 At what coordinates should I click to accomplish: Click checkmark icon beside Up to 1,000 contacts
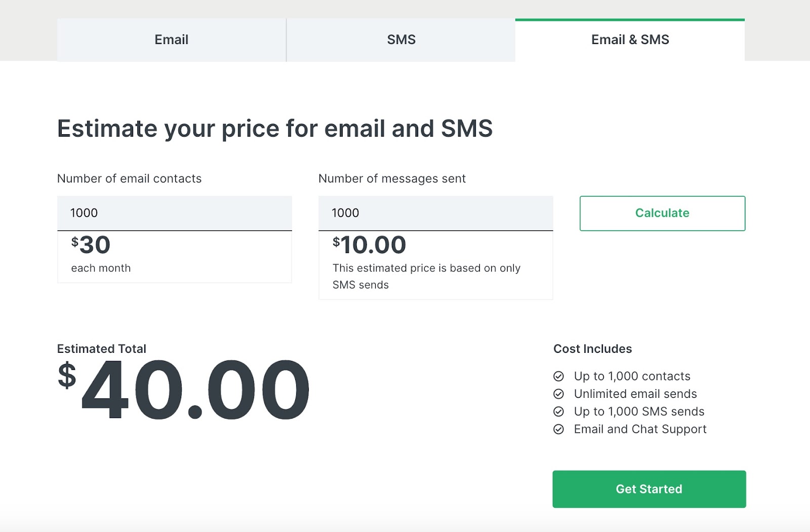[x=558, y=376]
